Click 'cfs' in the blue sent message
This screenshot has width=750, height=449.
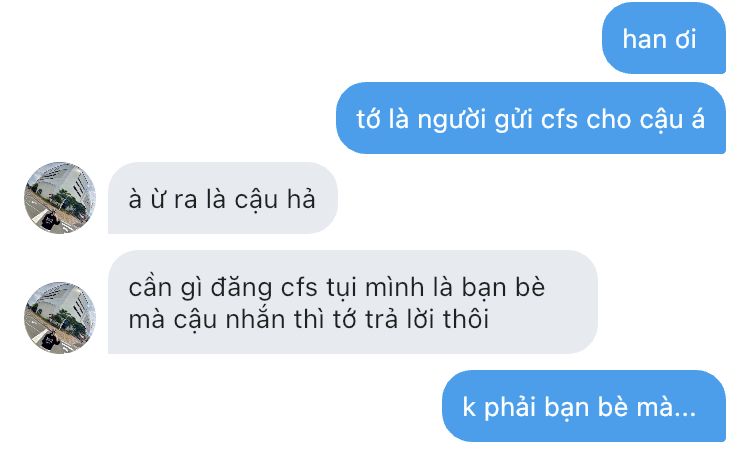[559, 119]
